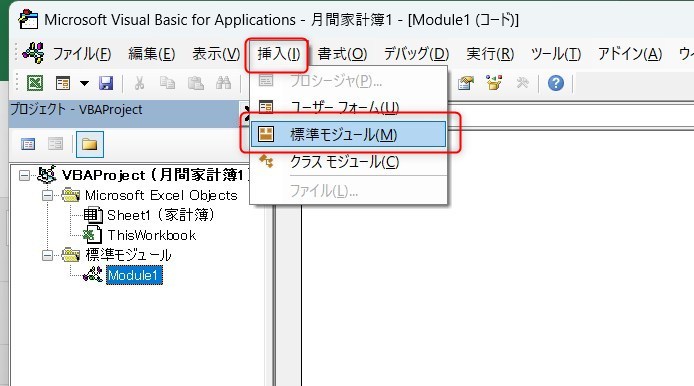Click the プロジェクト - VBAProject pane title
The image size is (694, 386).
pyautogui.click(x=76, y=109)
